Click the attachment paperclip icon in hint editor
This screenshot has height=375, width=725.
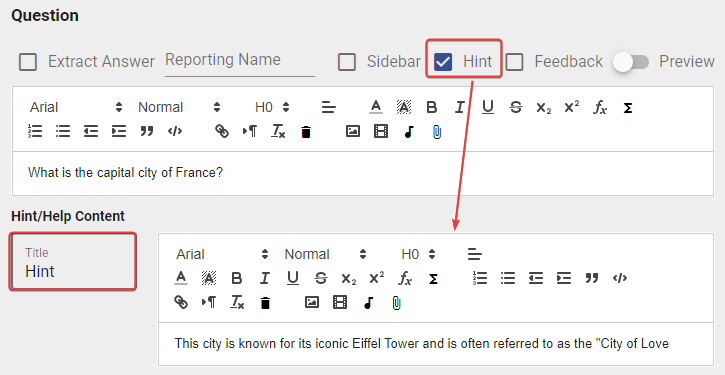click(x=396, y=303)
